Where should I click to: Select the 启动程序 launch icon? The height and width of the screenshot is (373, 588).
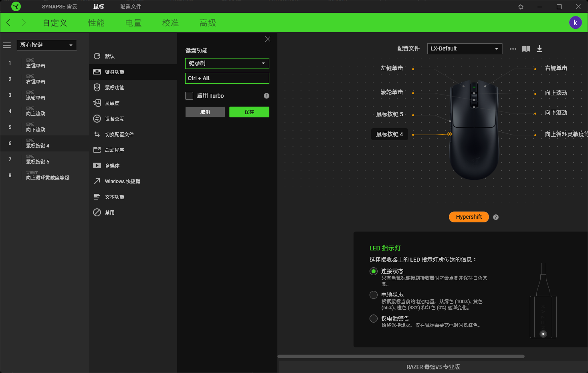click(x=97, y=150)
